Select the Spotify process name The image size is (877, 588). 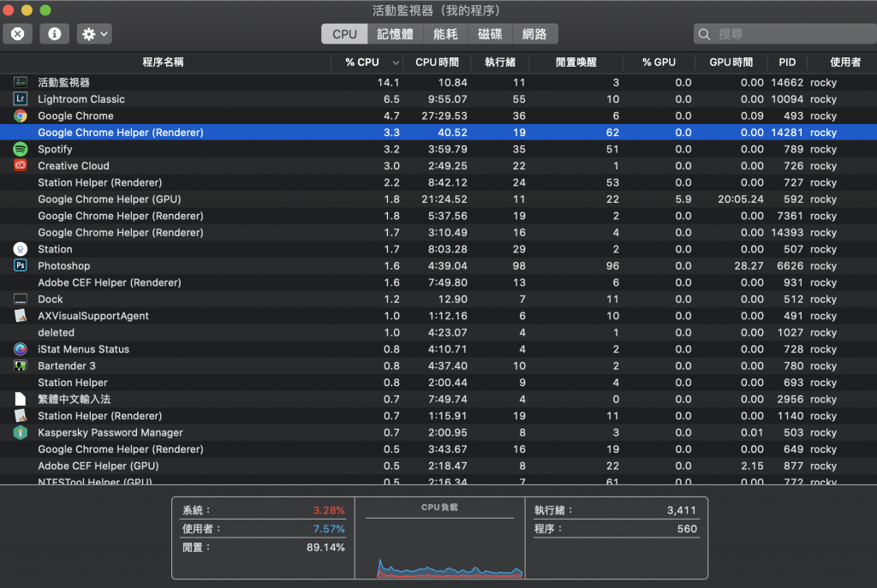55,149
